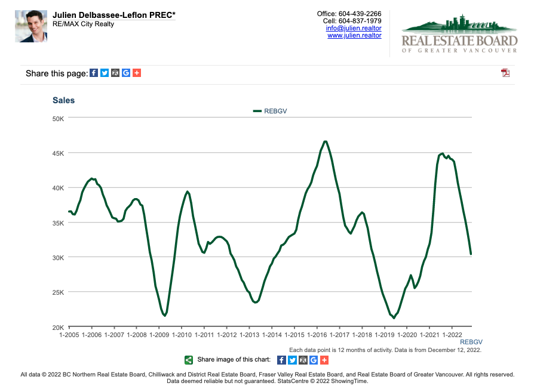The height and width of the screenshot is (392, 534).
Task: Share this page on Facebook
Action: point(94,73)
